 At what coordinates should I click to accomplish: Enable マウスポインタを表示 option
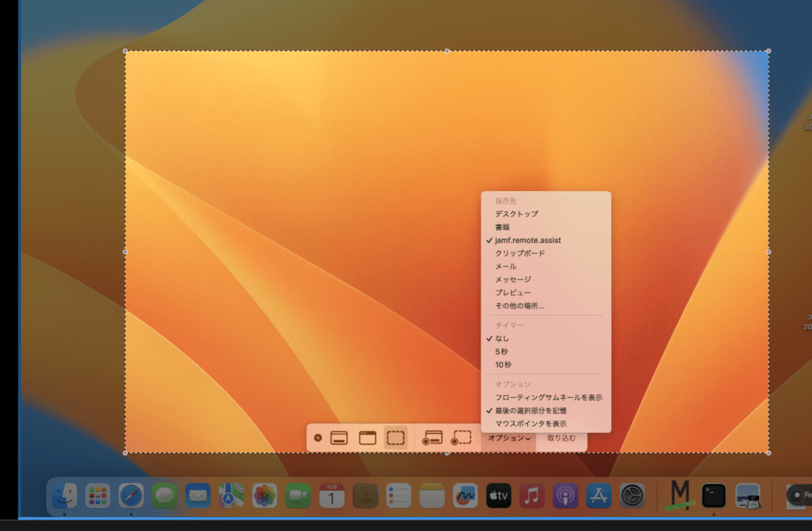coord(531,424)
